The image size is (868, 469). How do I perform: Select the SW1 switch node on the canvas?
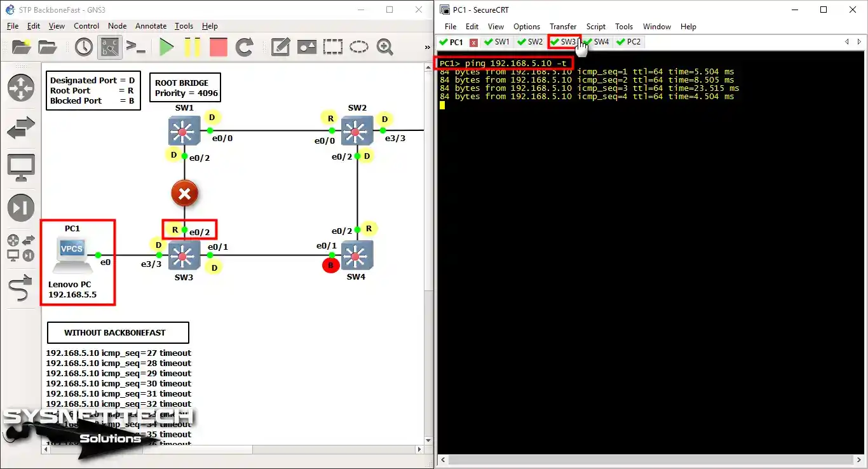click(184, 131)
